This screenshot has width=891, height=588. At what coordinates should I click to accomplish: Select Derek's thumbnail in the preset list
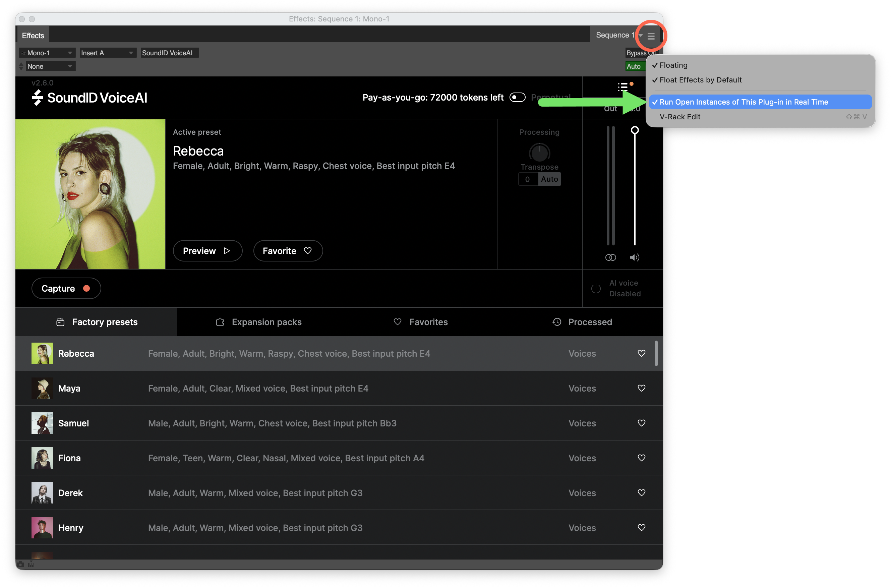coord(42,493)
